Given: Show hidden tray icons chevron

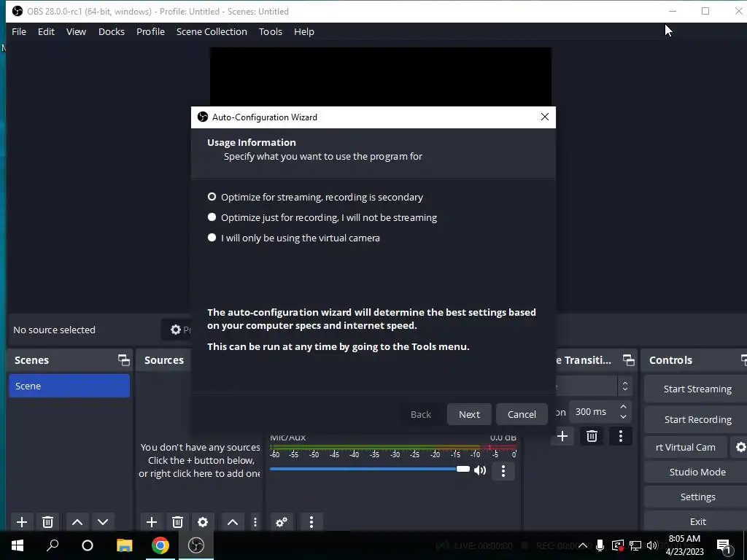Looking at the screenshot, I should point(582,545).
